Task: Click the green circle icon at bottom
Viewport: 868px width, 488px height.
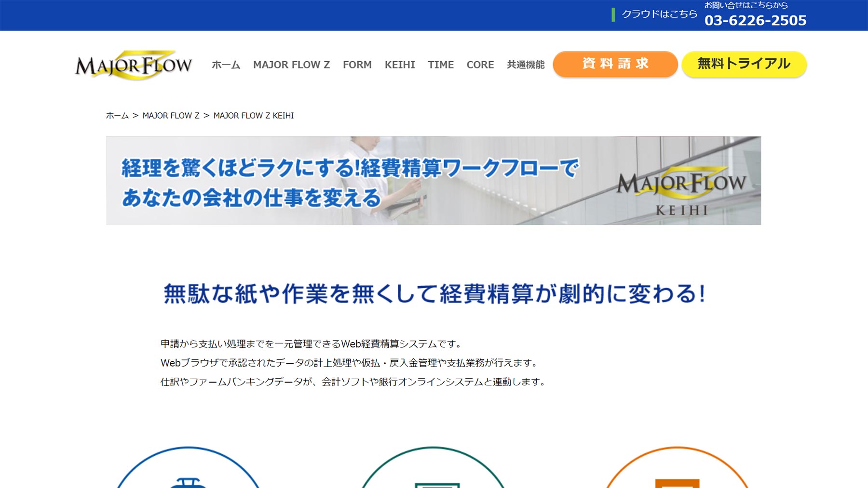Action: tap(433, 467)
